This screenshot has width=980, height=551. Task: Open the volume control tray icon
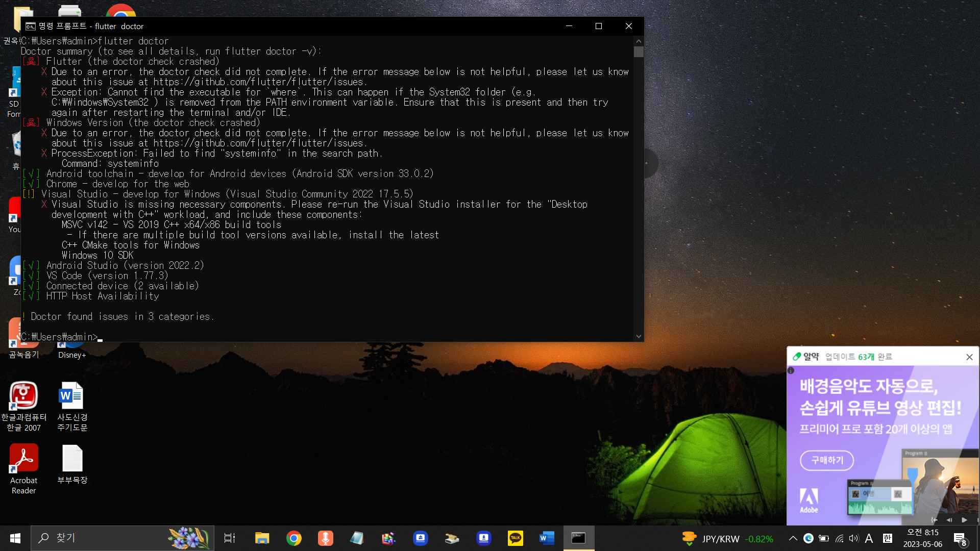(x=854, y=538)
